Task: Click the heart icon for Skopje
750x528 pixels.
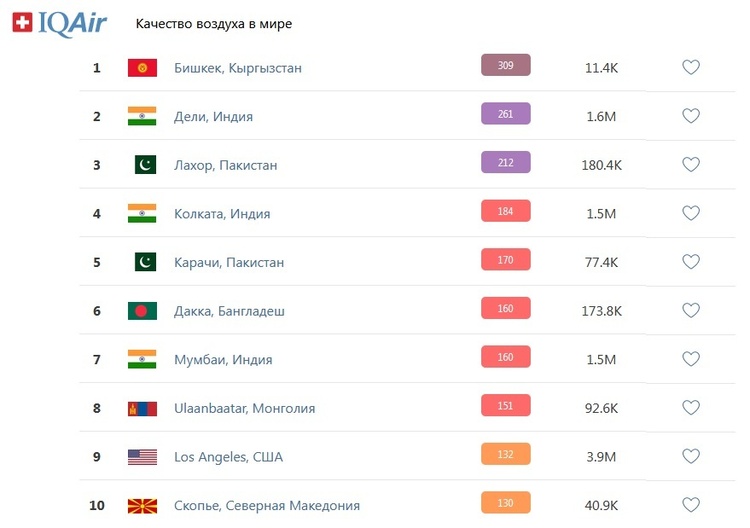Action: tap(691, 505)
